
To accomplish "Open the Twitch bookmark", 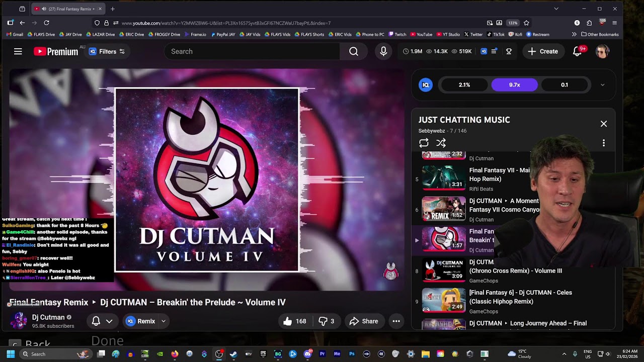I will (x=397, y=35).
